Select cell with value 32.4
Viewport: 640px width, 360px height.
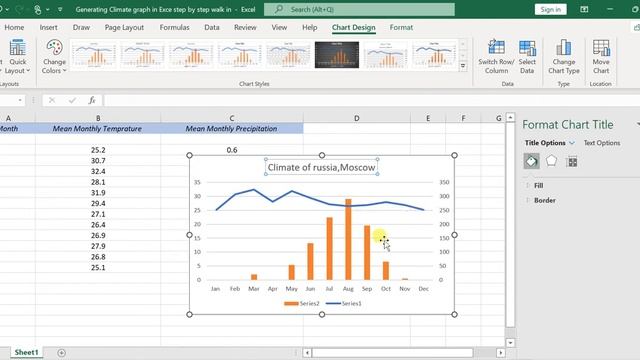point(98,171)
